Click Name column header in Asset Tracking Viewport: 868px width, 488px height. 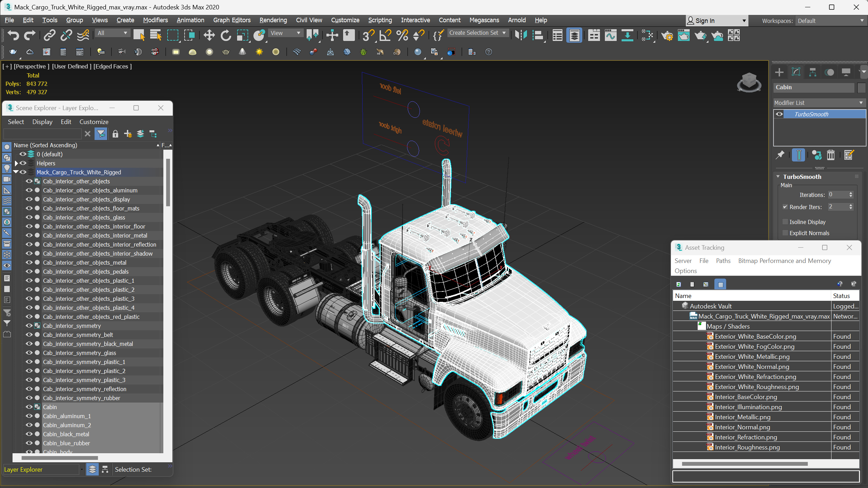tap(752, 296)
